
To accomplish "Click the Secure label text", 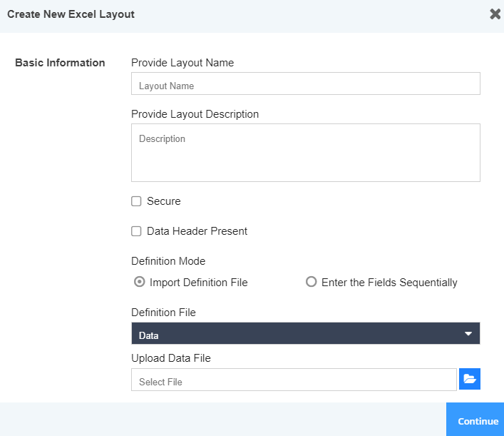I will (x=164, y=201).
